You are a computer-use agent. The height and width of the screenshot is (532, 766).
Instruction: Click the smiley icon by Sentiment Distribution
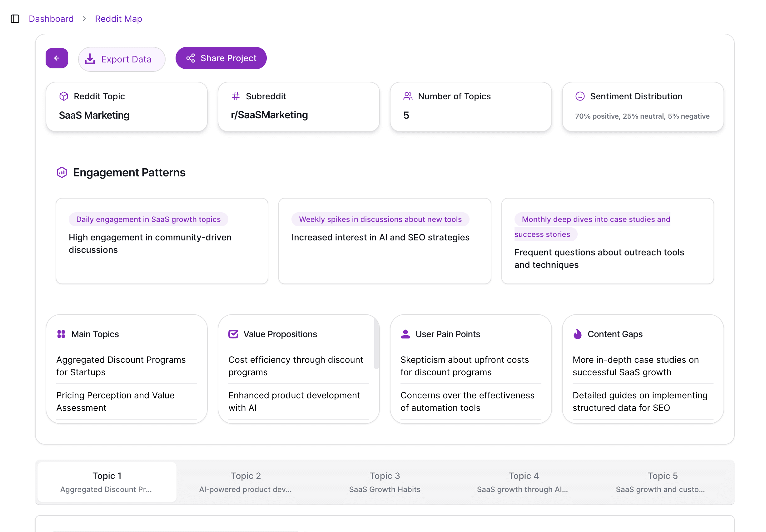(579, 96)
